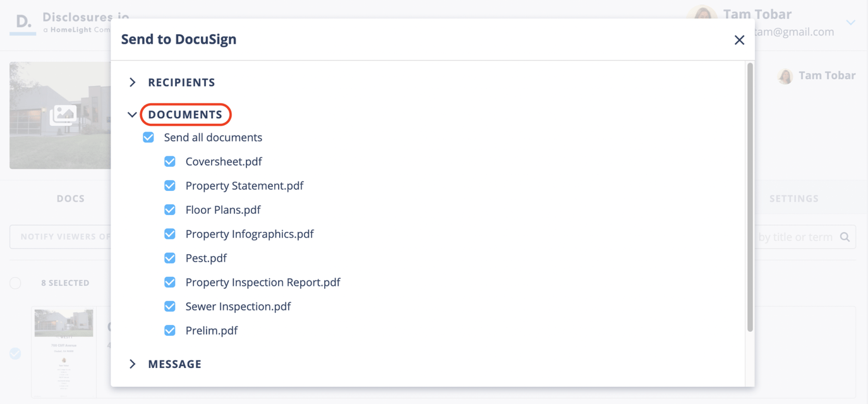Image resolution: width=868 pixels, height=404 pixels.
Task: Collapse the Documents section
Action: pyautogui.click(x=184, y=114)
